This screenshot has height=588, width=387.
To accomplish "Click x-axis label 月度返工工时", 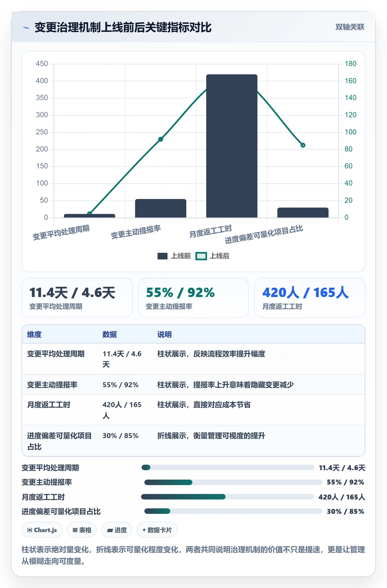I will [x=211, y=231].
